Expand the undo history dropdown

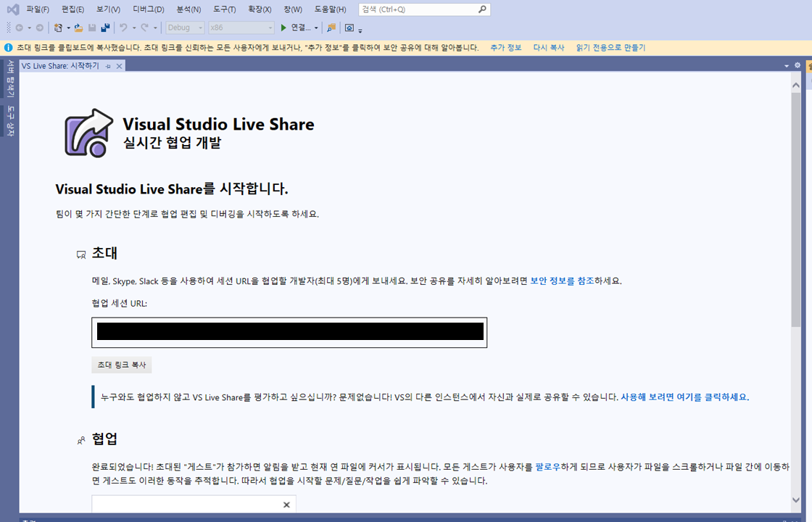134,28
